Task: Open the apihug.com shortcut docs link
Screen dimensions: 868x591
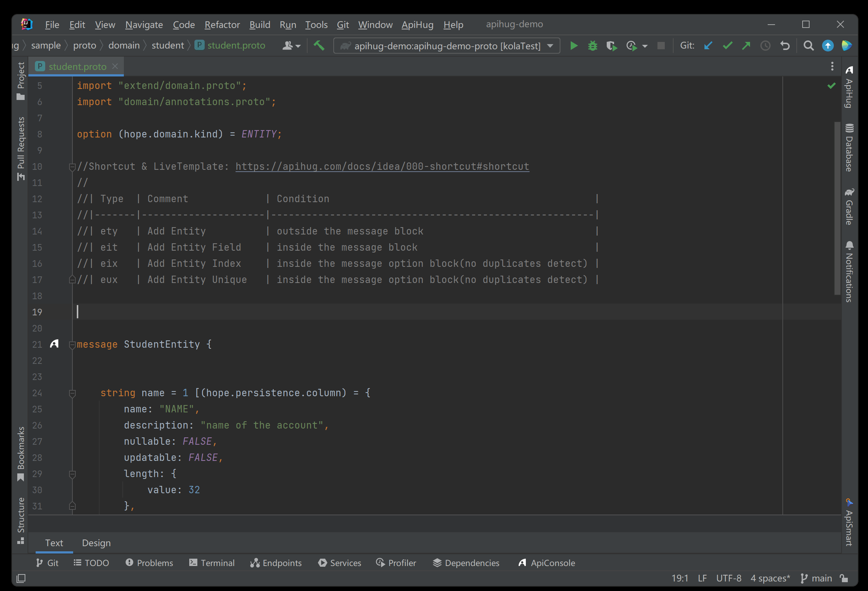Action: [x=381, y=166]
